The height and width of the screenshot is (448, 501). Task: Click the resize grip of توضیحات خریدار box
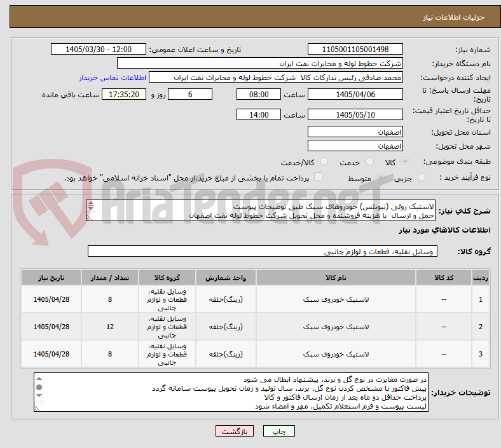[38, 408]
